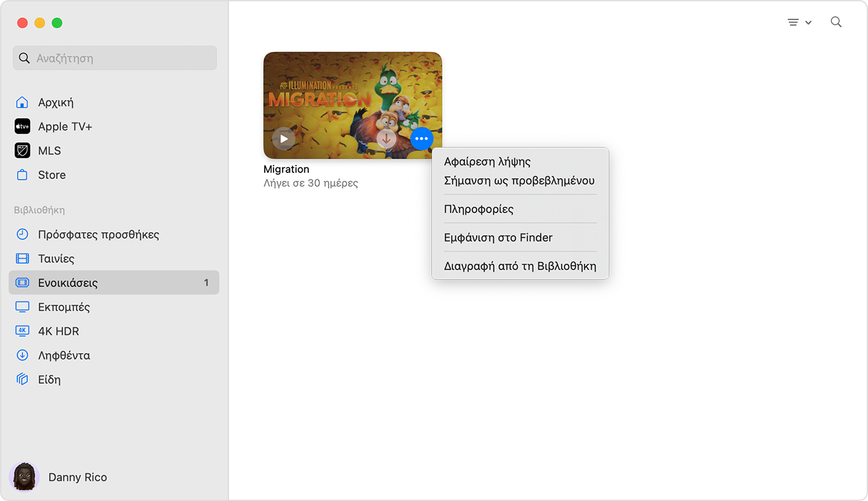This screenshot has height=501, width=868.
Task: Open the Ληφθέντα downloads section
Action: point(64,355)
